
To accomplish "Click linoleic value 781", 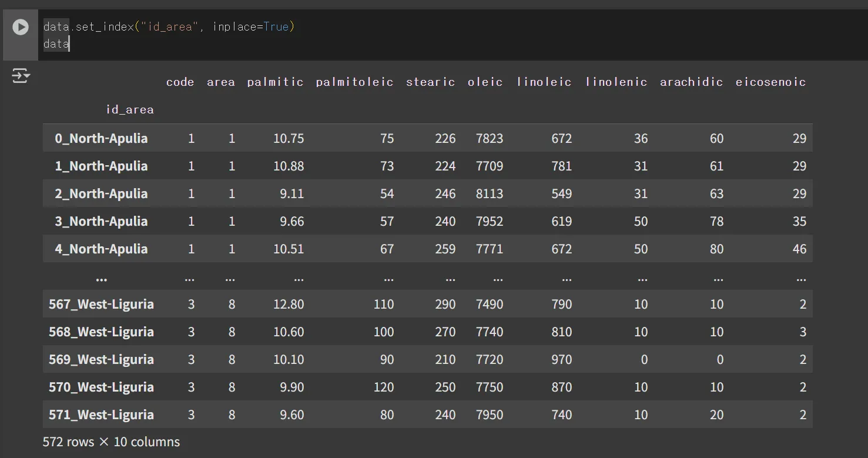I will pyautogui.click(x=562, y=166).
